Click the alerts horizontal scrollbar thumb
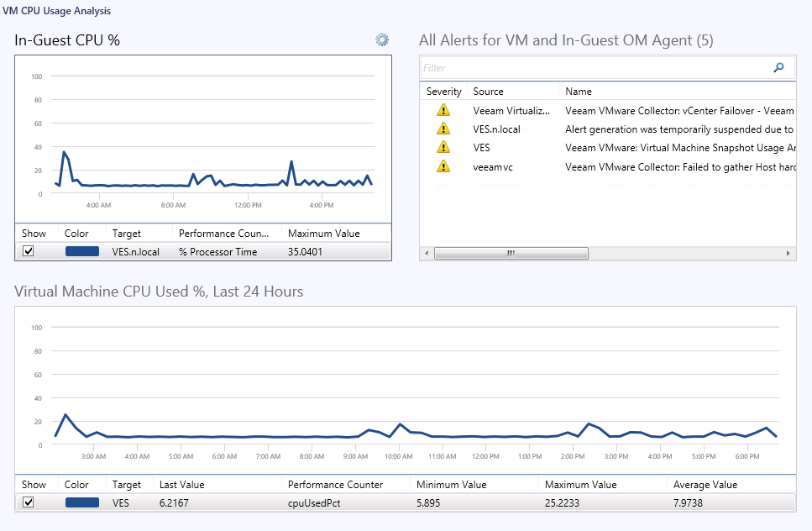This screenshot has width=812, height=531. 511,253
